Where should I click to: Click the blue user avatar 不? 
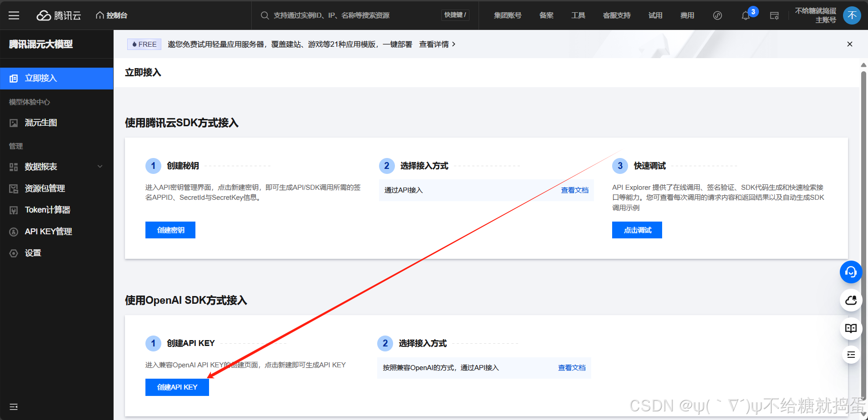(852, 15)
